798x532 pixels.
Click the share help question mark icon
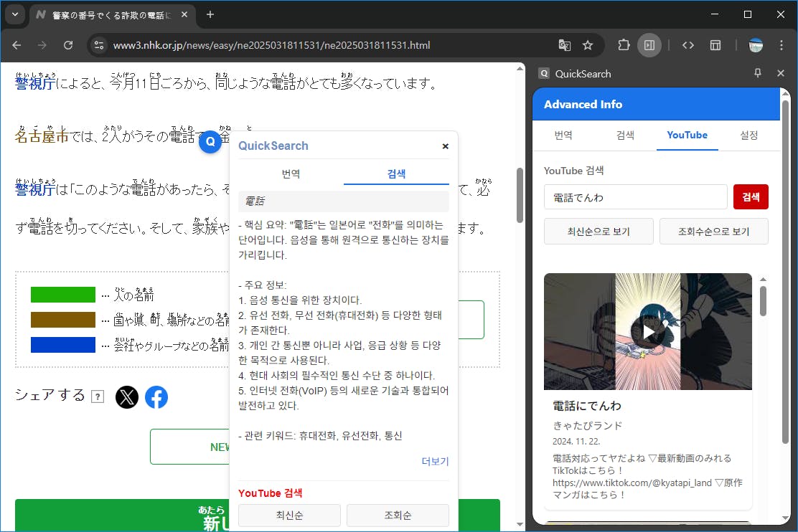tap(98, 396)
